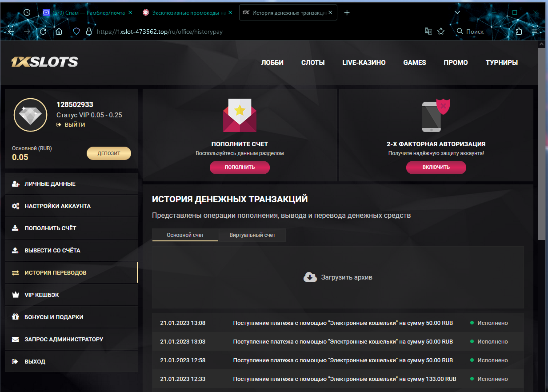
Task: Open НАСТРОЙКИ АККАУНТА sidebar item
Action: coord(72,206)
